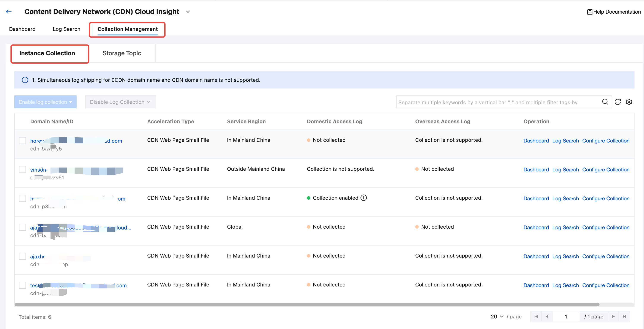Open the 20 per page selector
Screen dimensions: 644x329
(497, 316)
